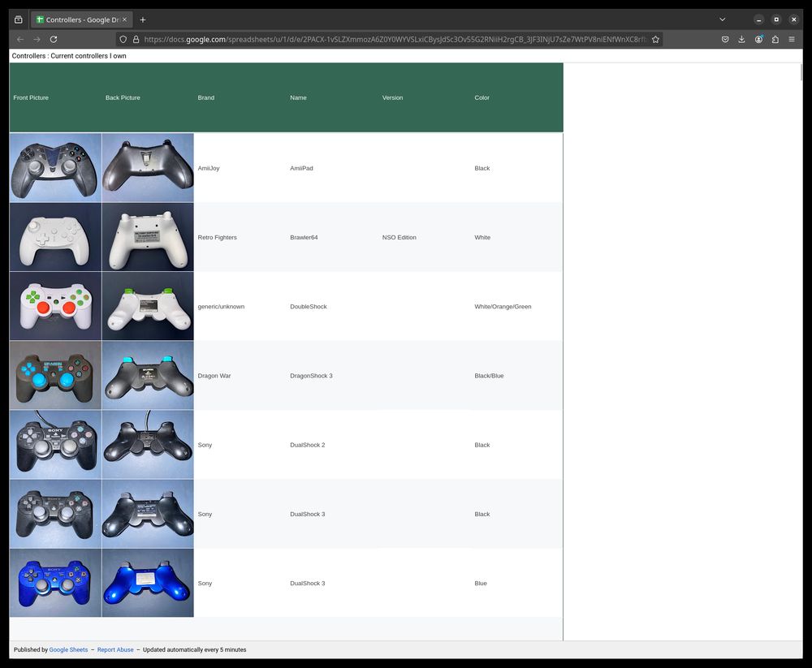Close the Controllers tab
The image size is (812, 668).
click(124, 19)
